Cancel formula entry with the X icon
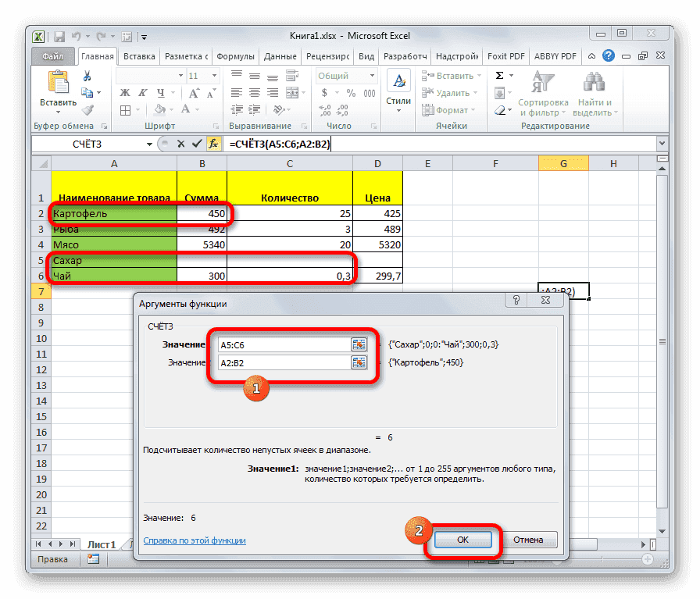Screen dimensions: 700x599 [181, 144]
